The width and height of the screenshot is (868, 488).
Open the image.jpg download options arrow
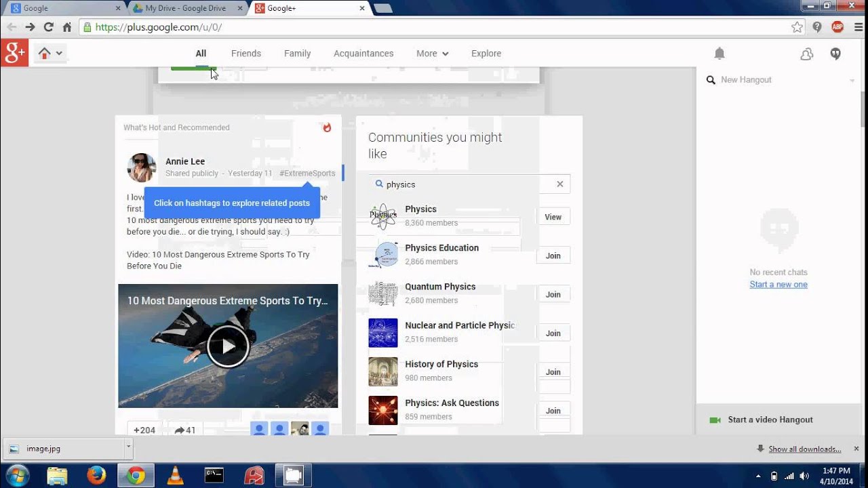(x=128, y=448)
